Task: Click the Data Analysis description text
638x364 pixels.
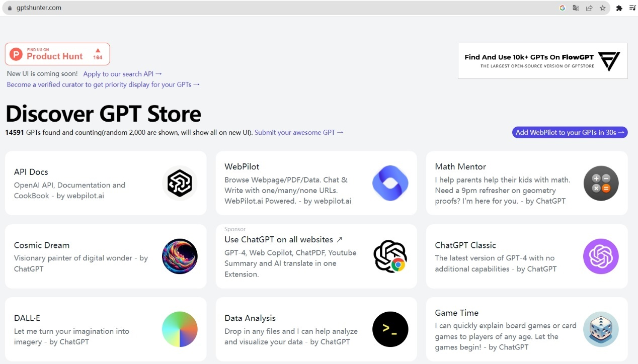Action: (x=291, y=337)
